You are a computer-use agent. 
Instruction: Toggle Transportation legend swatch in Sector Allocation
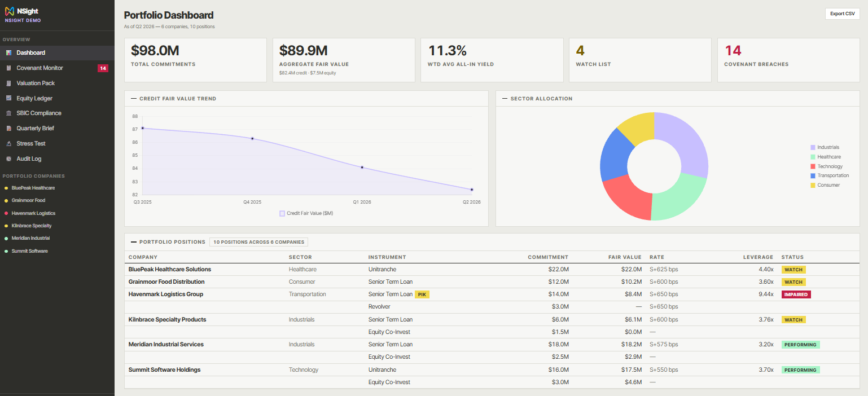coord(813,175)
